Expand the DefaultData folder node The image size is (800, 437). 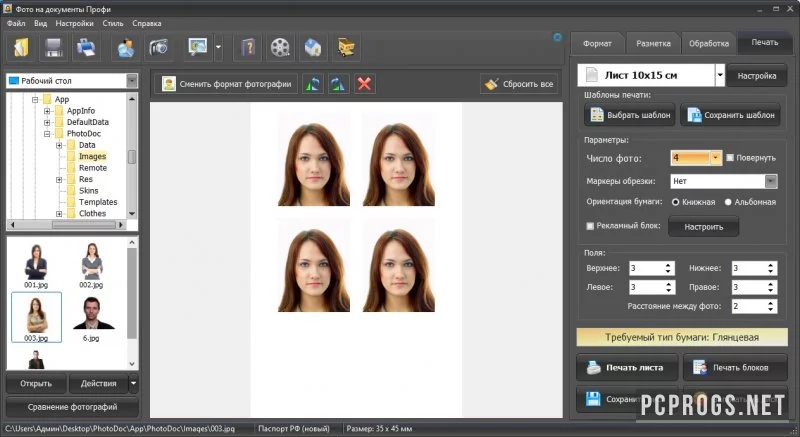47,122
